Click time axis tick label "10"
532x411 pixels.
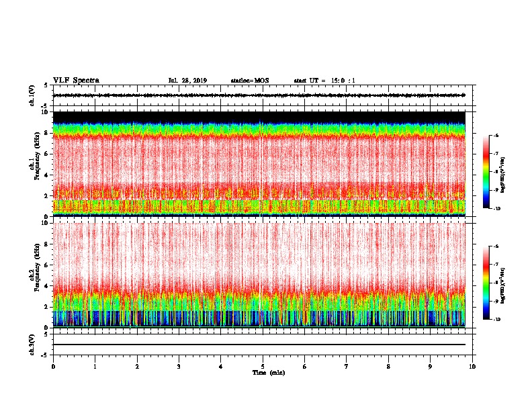pos(472,367)
